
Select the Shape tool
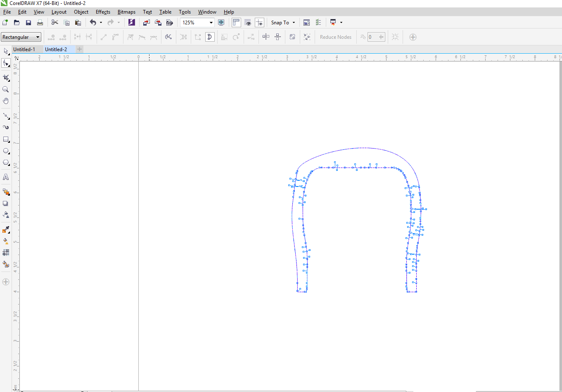pos(6,63)
